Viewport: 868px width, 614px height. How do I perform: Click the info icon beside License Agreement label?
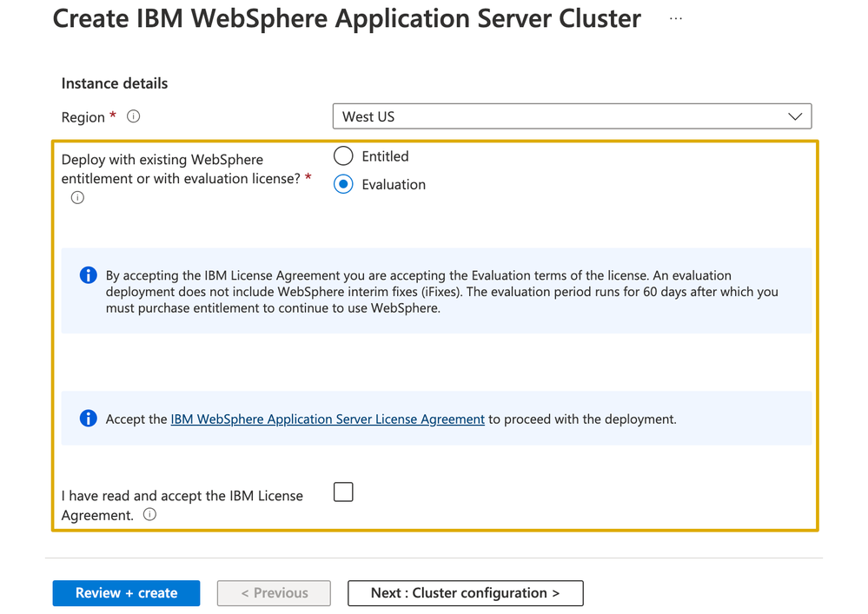[x=149, y=514]
